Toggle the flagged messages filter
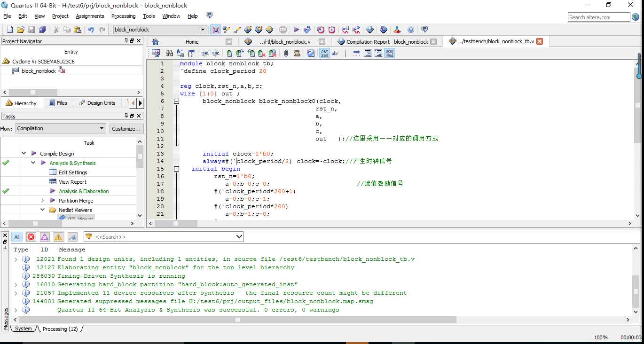This screenshot has width=644, height=344. [72, 237]
